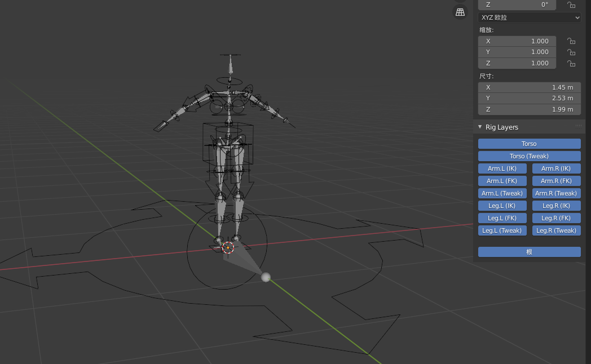The image size is (591, 364).
Task: Toggle the Leg.L (FK) layer
Action: 502,218
